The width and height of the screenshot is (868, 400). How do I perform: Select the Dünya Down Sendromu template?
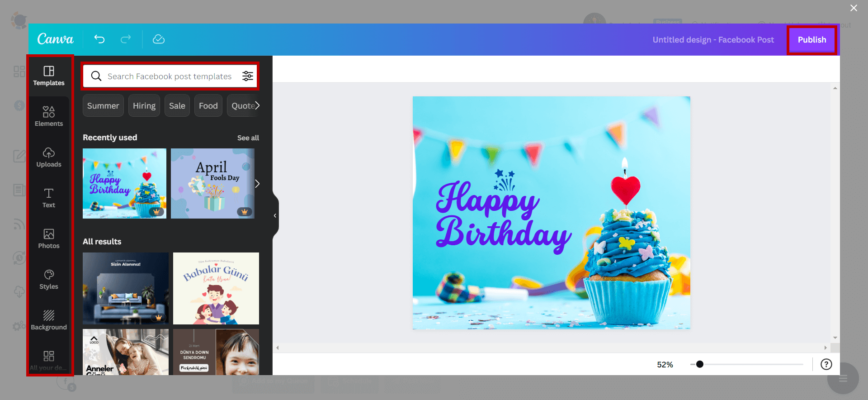pyautogui.click(x=216, y=352)
